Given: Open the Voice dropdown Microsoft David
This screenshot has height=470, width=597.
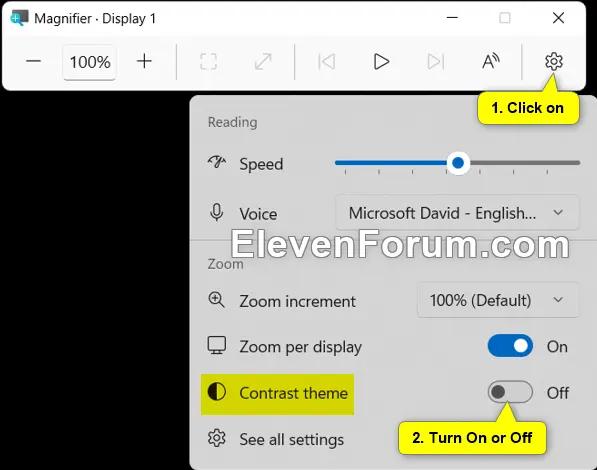Looking at the screenshot, I should tap(457, 213).
